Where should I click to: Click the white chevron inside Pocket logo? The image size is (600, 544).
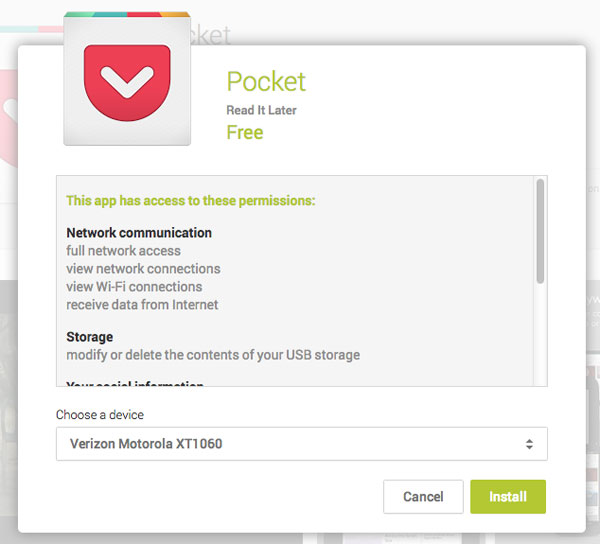pos(127,82)
